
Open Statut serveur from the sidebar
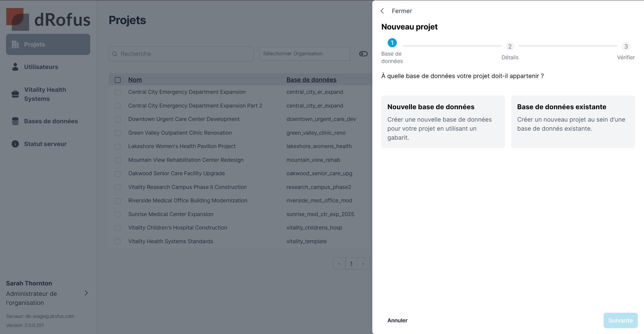(x=45, y=144)
